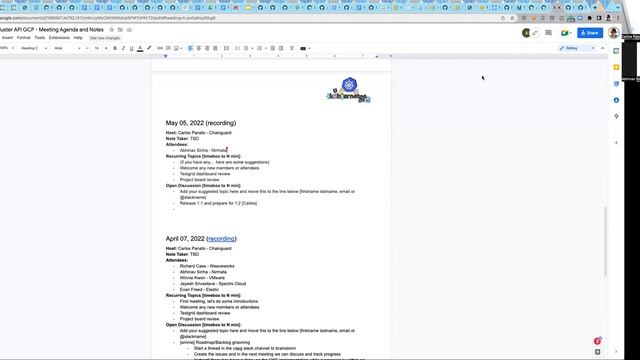
Task: Open the Editing mode dropdown
Action: click(577, 48)
